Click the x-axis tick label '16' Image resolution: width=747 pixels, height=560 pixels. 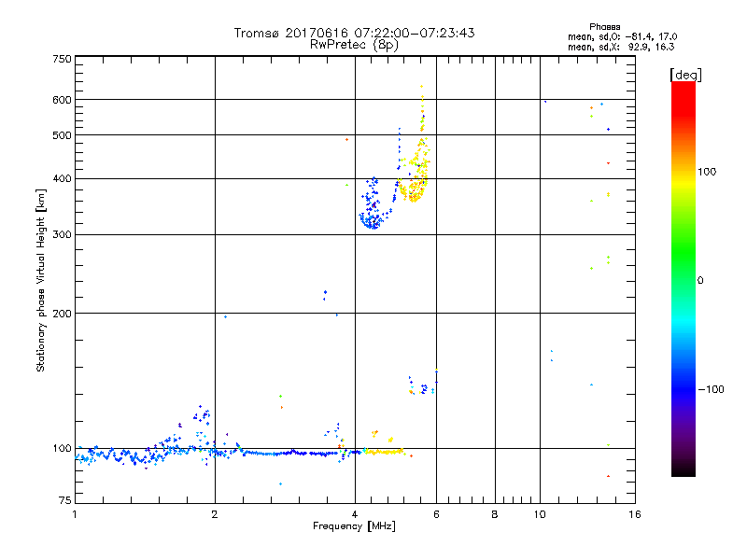pyautogui.click(x=635, y=514)
